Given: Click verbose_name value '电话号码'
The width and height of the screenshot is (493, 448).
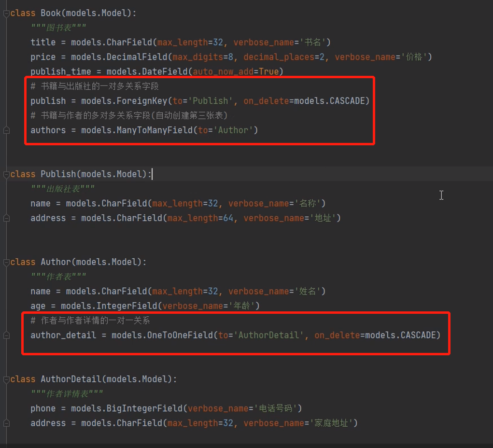Looking at the screenshot, I should (x=275, y=408).
